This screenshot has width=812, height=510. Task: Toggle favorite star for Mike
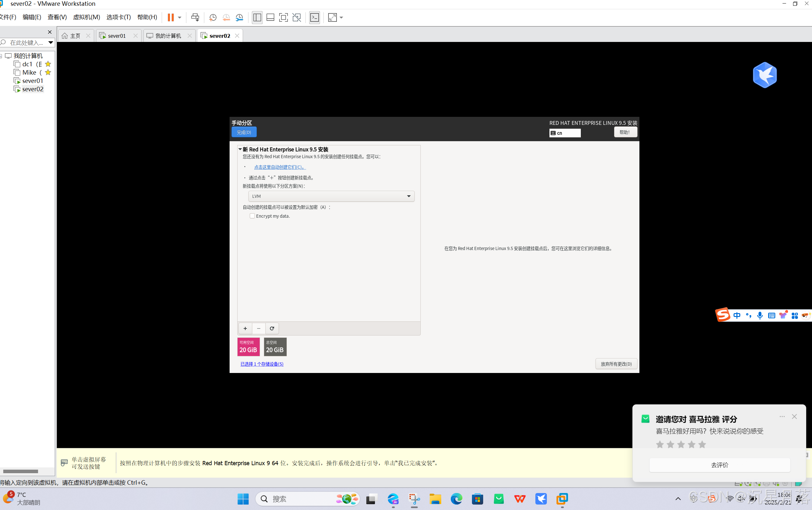(48, 72)
